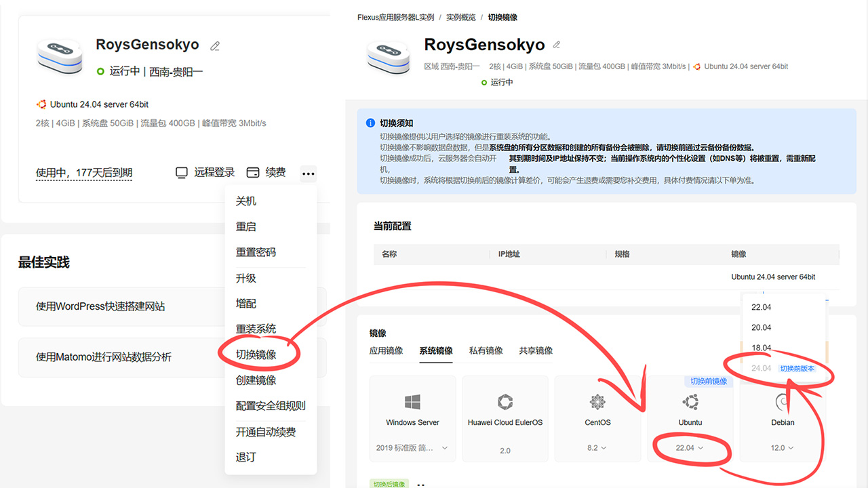Click the Ubuntu logo in the right header specs
Viewport: 868px width, 488px height.
(x=696, y=66)
